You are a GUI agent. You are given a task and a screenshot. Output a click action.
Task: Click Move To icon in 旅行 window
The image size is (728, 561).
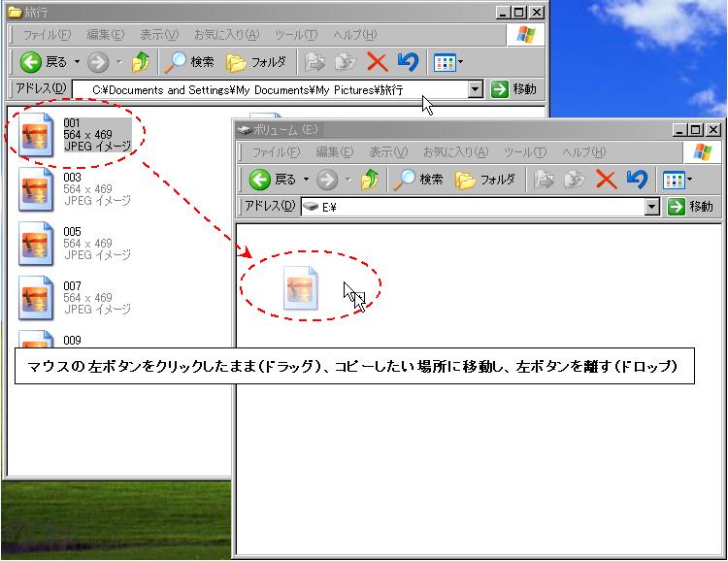[314, 62]
